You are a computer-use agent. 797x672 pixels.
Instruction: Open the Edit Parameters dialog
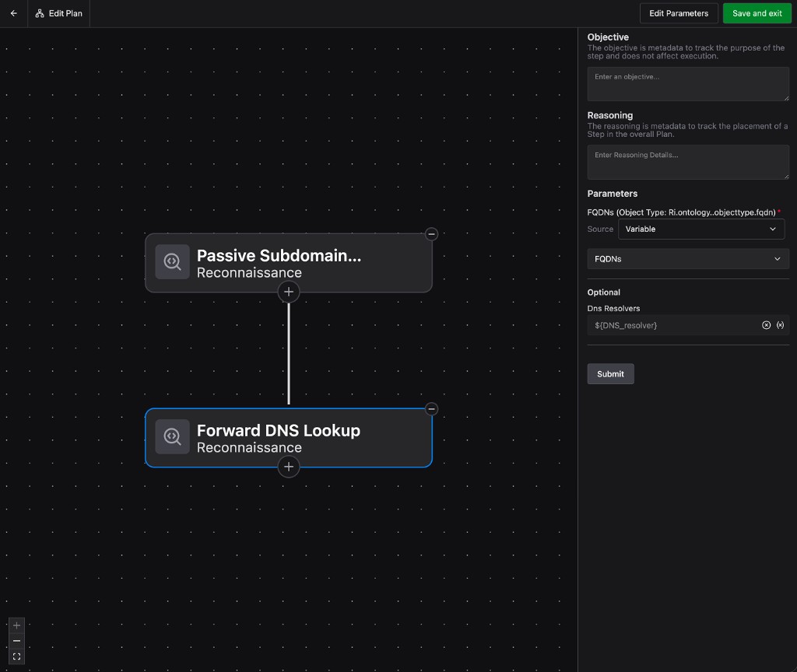click(x=678, y=13)
